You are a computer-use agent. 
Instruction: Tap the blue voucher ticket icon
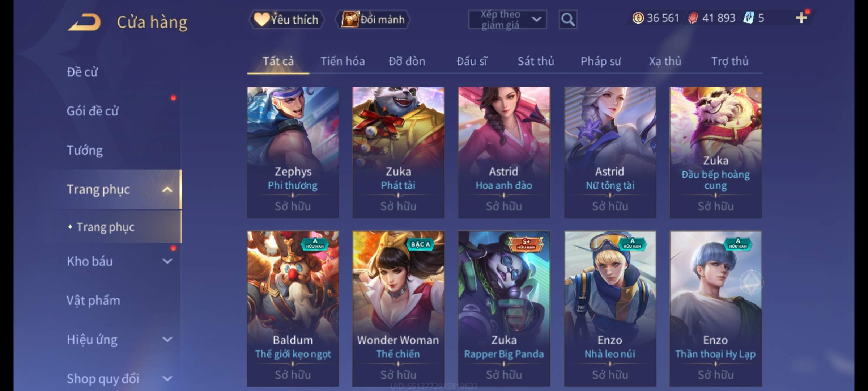tap(748, 18)
